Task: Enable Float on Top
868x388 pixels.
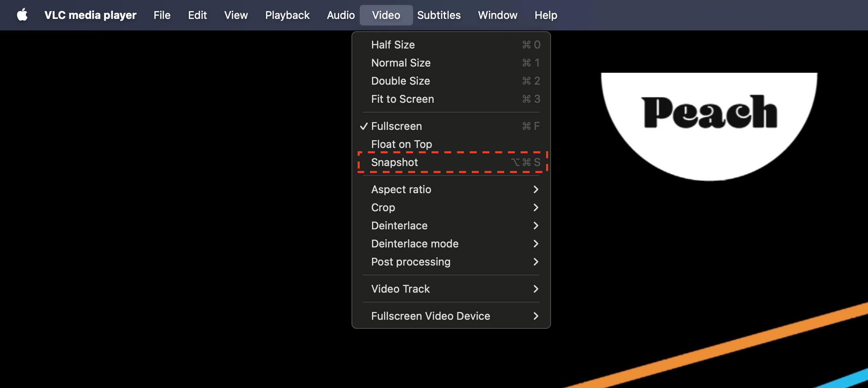Action: point(401,144)
